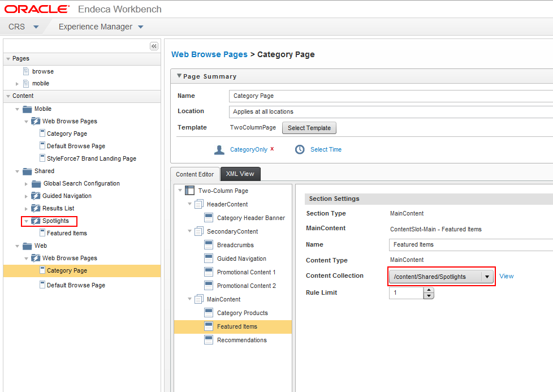Click the clock icon beside Select Time
553x392 pixels.
pyautogui.click(x=300, y=149)
